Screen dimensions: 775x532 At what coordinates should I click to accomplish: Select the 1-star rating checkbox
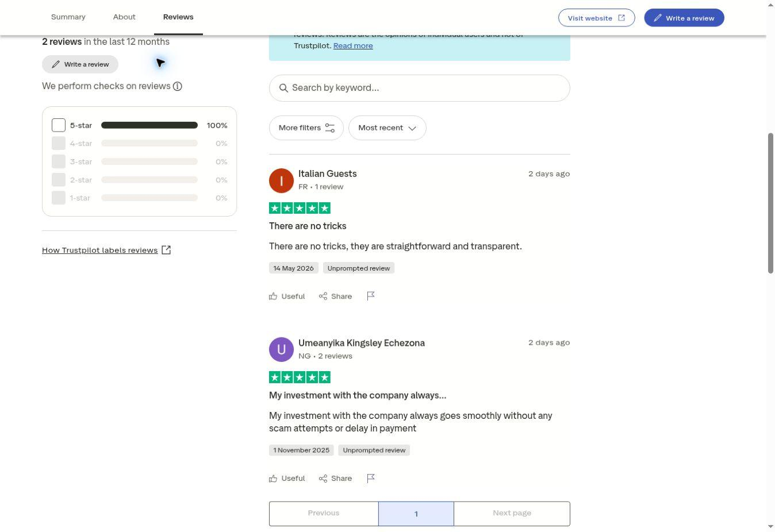[59, 198]
